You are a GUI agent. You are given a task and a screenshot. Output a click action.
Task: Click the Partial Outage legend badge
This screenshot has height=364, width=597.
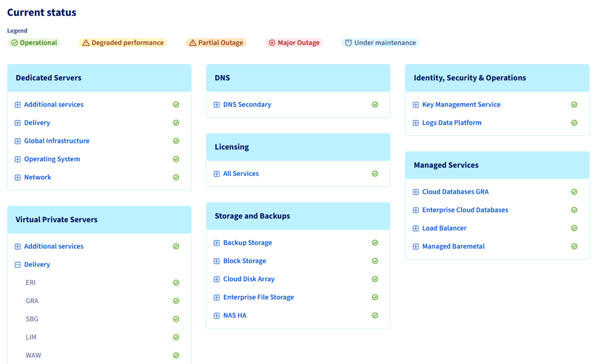click(x=216, y=43)
